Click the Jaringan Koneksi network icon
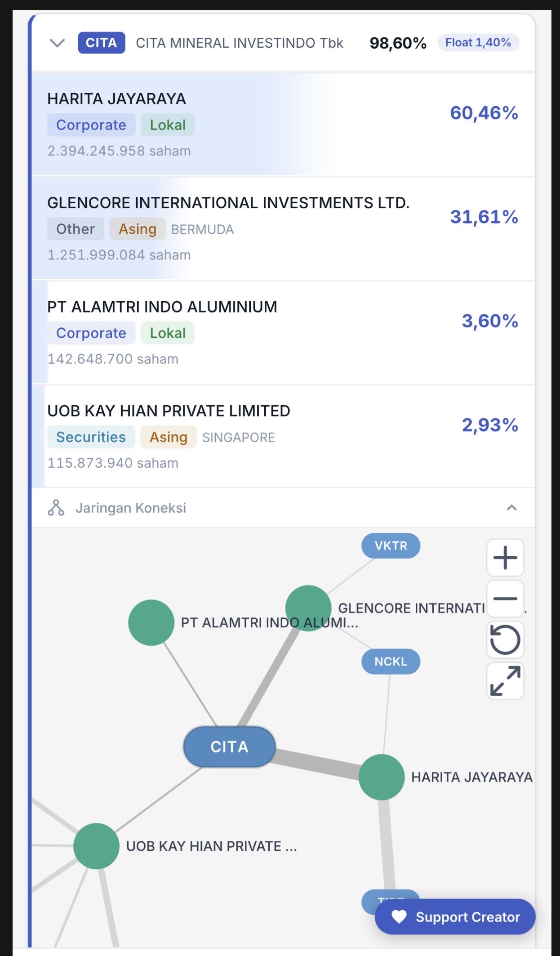 pyautogui.click(x=56, y=508)
